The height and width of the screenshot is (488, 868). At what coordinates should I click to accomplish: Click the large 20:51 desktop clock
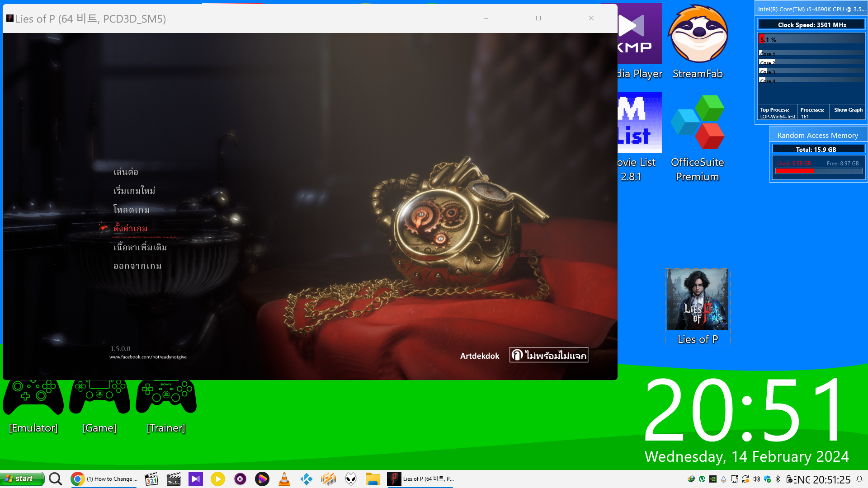point(744,410)
